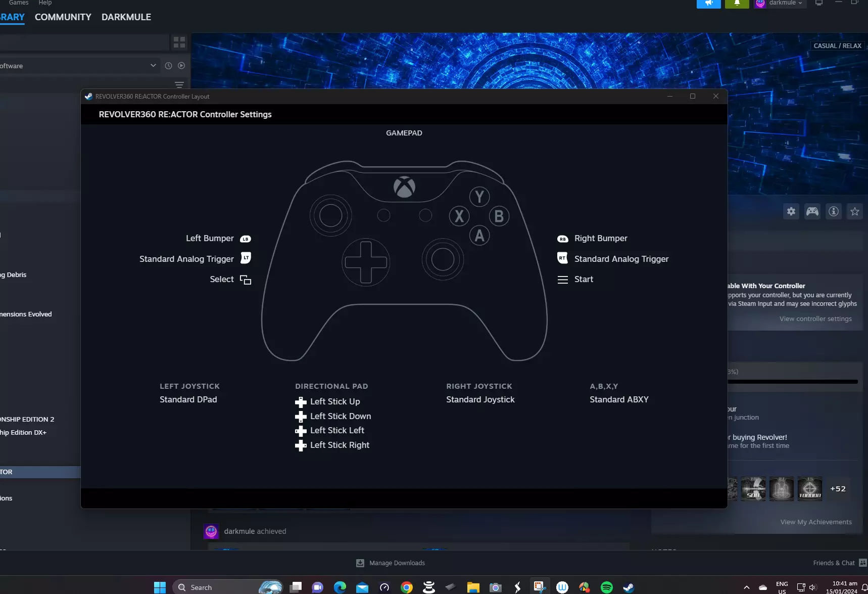
Task: Open Manage Downloads in Steam
Action: [391, 563]
